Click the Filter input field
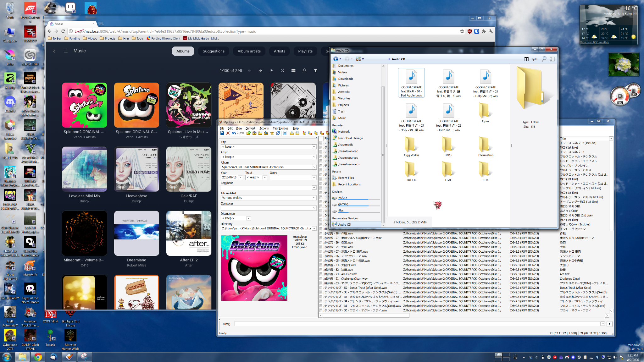Screen dimensions: 644x362 point(417,324)
